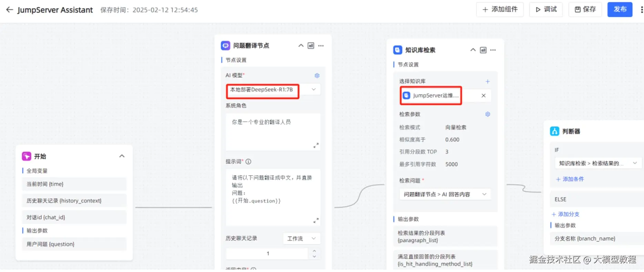Open the ellipsis menu on 问题翻译节点
The height and width of the screenshot is (272, 644).
[x=321, y=45]
